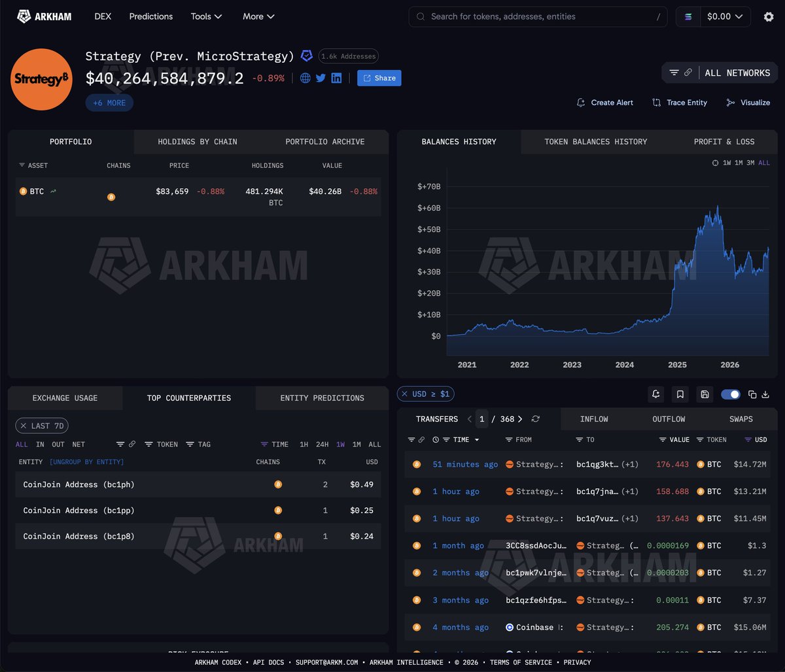Image resolution: width=785 pixels, height=672 pixels.
Task: Click the clock icon beside 1W chart range
Action: [x=716, y=163]
